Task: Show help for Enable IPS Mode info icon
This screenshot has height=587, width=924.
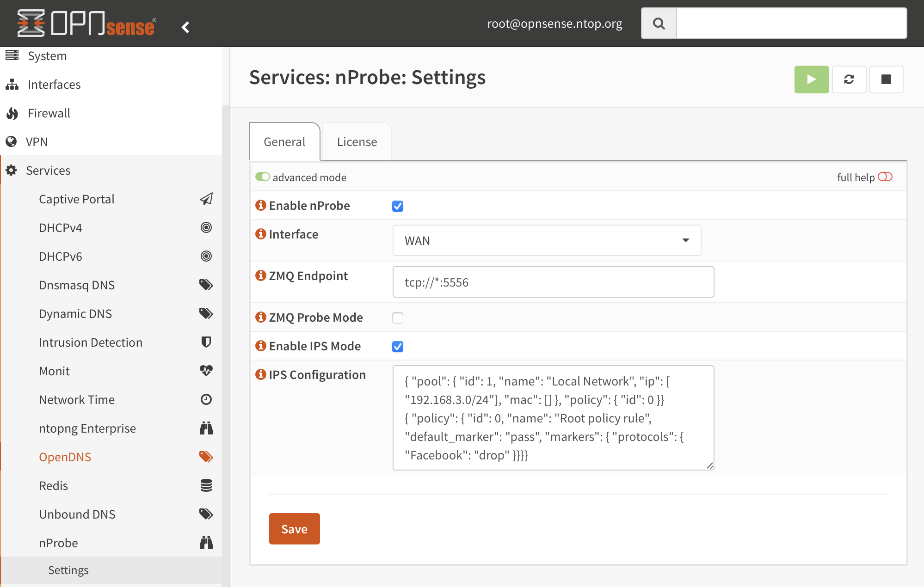Action: 261,345
